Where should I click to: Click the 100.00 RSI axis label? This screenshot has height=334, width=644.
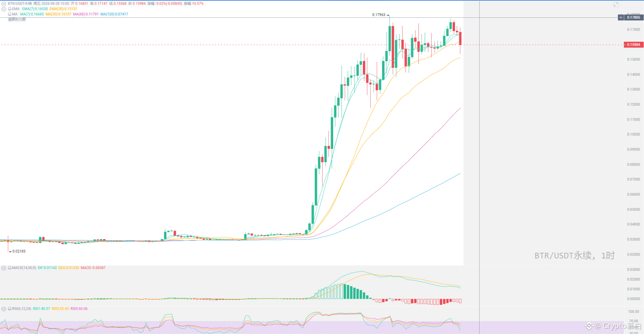(x=634, y=312)
